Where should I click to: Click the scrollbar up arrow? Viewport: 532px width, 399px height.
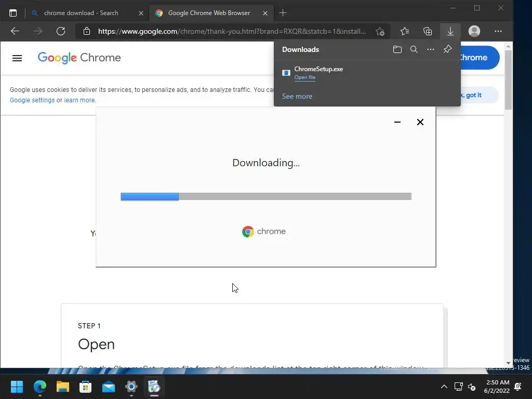[508, 46]
